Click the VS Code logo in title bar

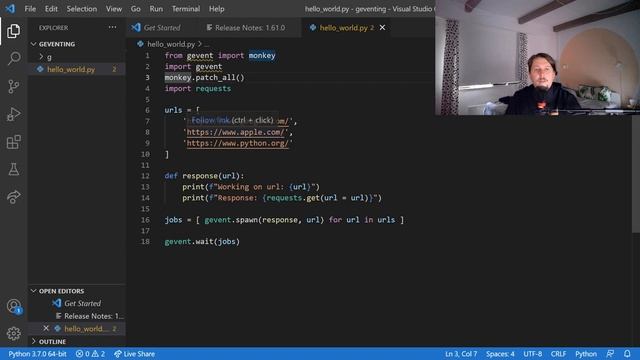pos(10,9)
